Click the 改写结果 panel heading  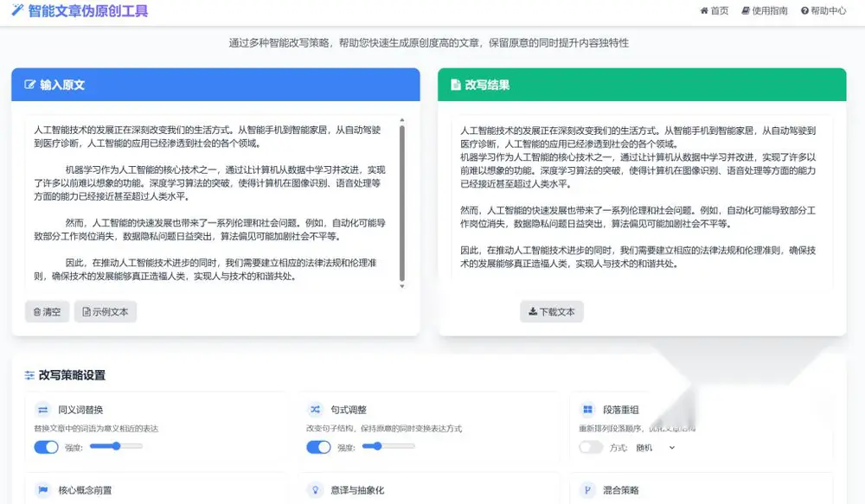pos(487,85)
